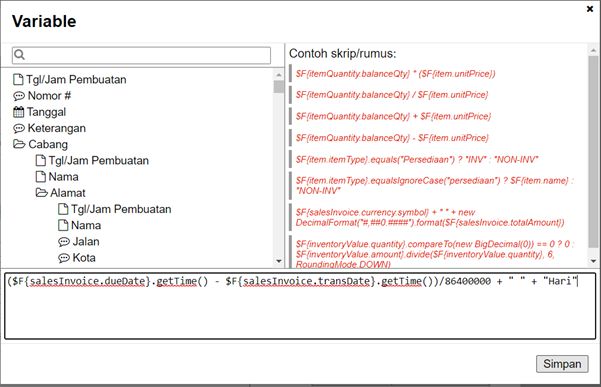The image size is (601, 387).
Task: Collapse the Alamat folder
Action: pyautogui.click(x=42, y=192)
